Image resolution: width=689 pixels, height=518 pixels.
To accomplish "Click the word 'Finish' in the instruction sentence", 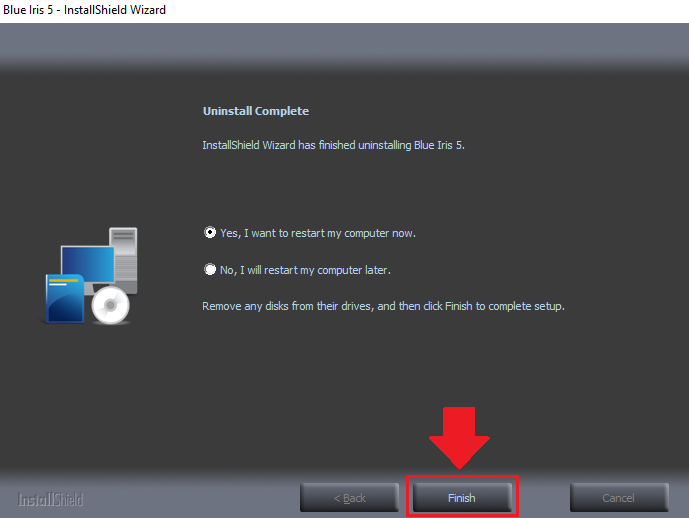I will click(458, 306).
